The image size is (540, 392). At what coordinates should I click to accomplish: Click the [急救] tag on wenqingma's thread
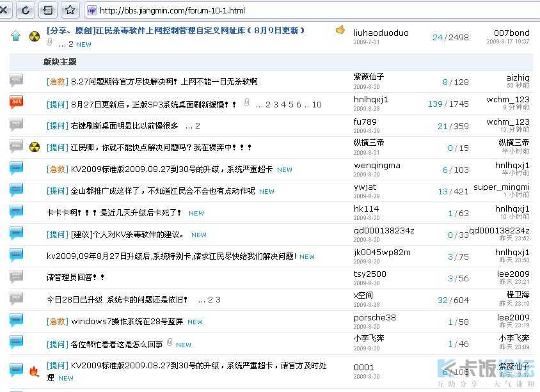(x=57, y=169)
